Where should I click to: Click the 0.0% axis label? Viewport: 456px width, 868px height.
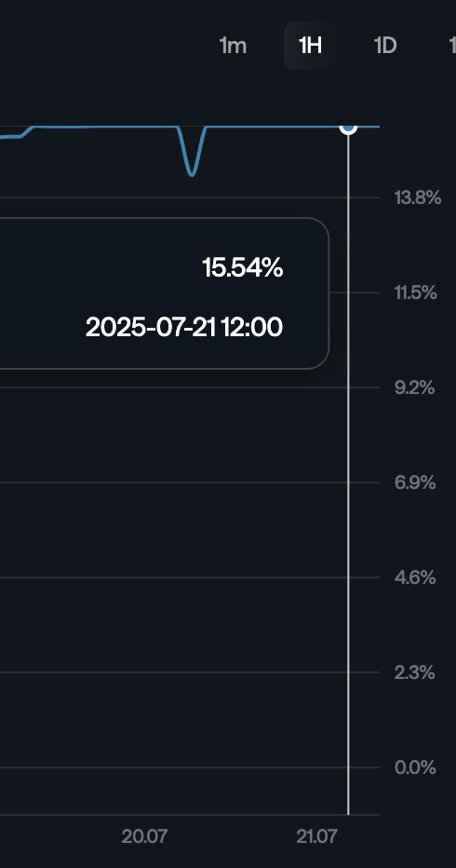[x=415, y=767]
